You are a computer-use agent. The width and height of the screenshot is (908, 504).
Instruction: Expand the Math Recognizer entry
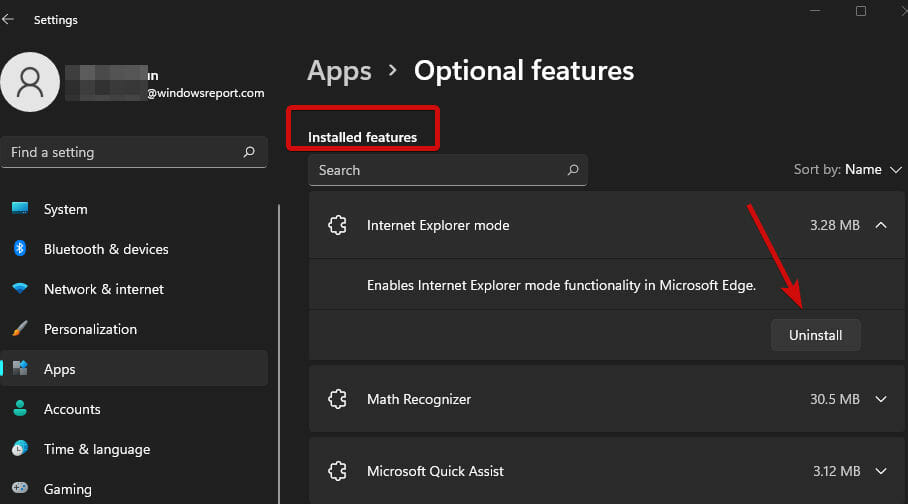tap(881, 399)
